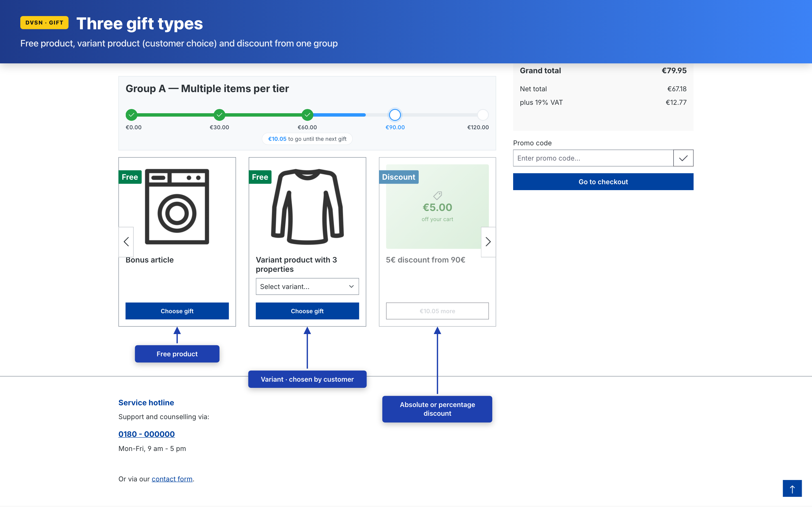Click the sweater product image

coord(307,206)
